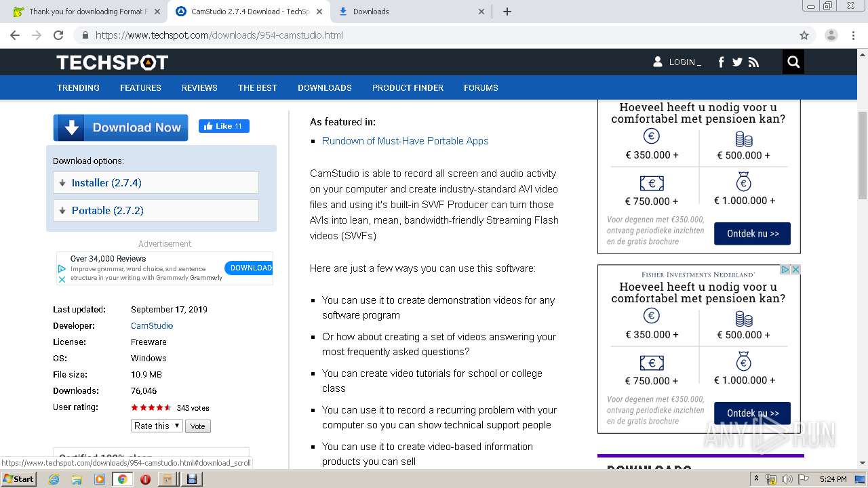This screenshot has width=868, height=488.
Task: Click the browser forward arrow
Action: (37, 35)
